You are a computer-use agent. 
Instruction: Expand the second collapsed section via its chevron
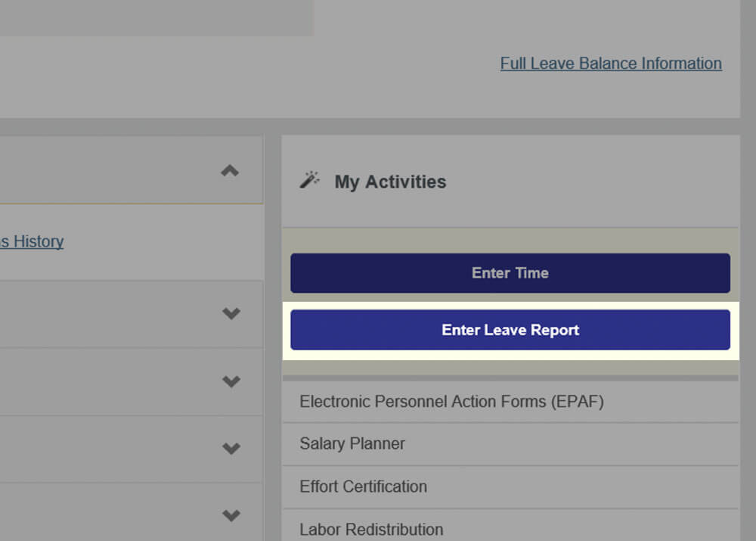pyautogui.click(x=231, y=381)
